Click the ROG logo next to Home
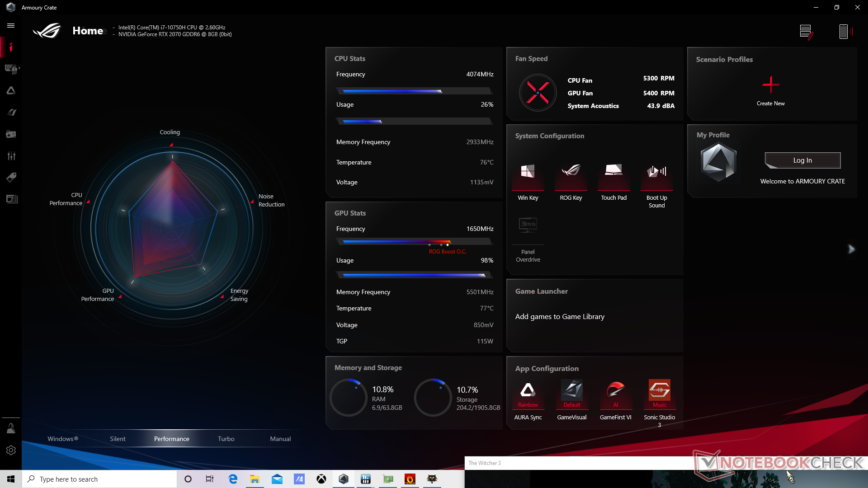 click(47, 31)
